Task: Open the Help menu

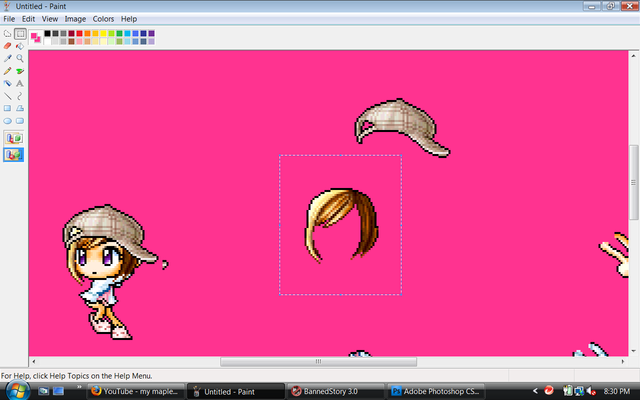Action: [x=129, y=19]
